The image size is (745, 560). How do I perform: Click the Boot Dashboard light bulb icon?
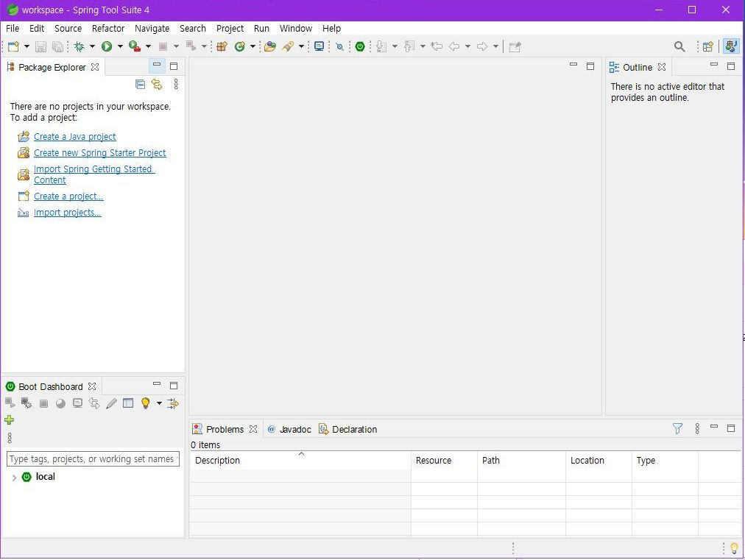click(x=145, y=403)
